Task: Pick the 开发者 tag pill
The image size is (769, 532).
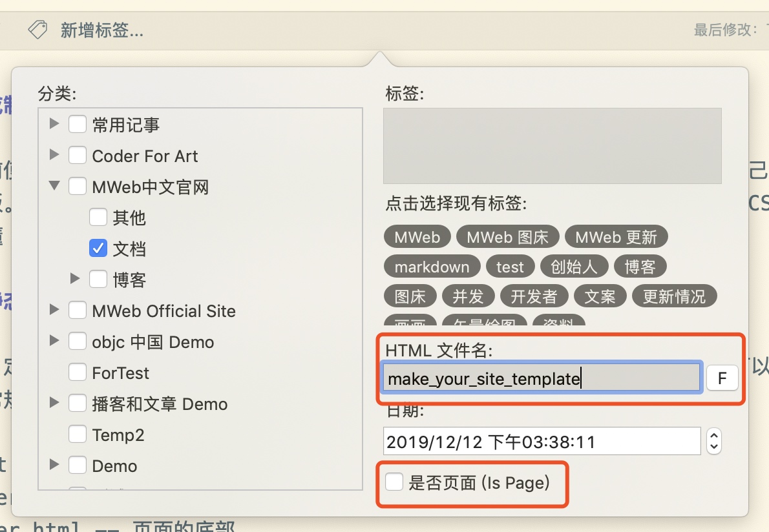Action: (x=533, y=296)
